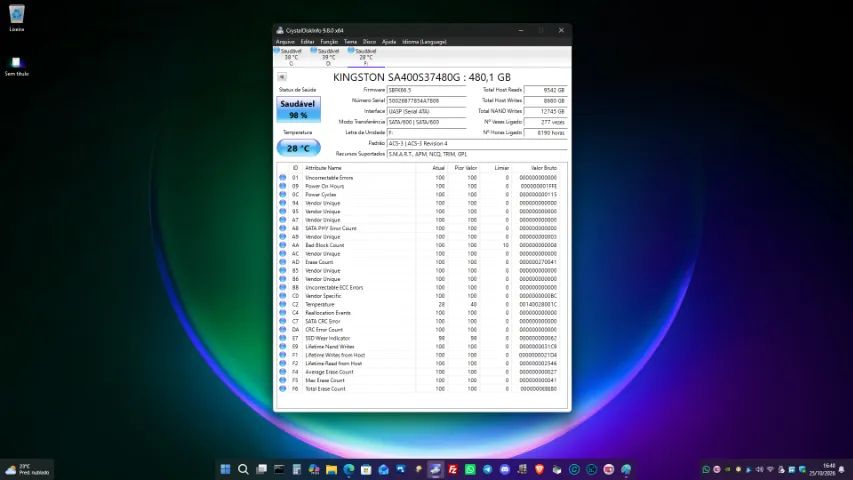This screenshot has height=480, width=853.
Task: Click the Recursos Suportados S.M.A.R.T. field
Action: (477, 154)
